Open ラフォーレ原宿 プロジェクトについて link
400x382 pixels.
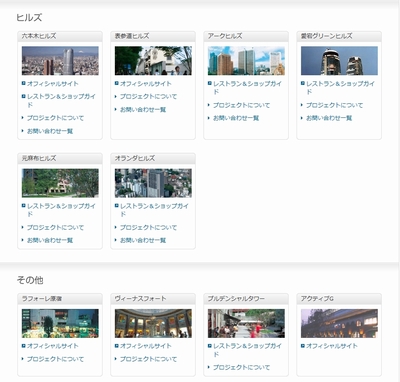pos(55,359)
